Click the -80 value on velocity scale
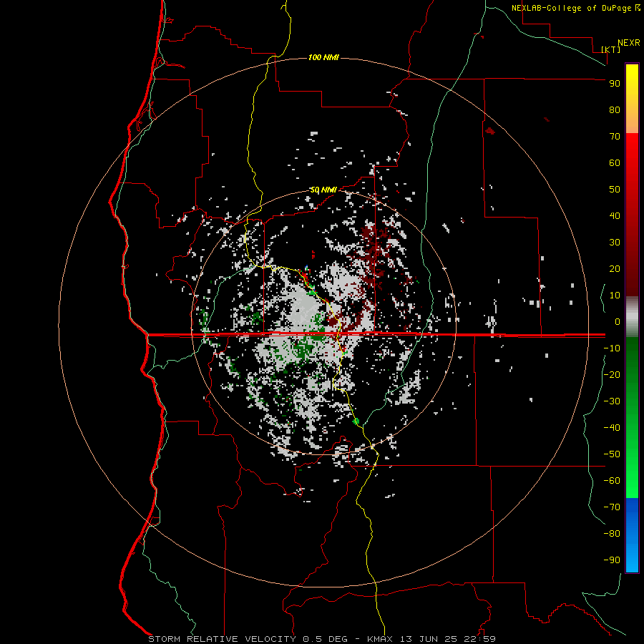Image resolution: width=644 pixels, height=644 pixels. click(x=612, y=534)
